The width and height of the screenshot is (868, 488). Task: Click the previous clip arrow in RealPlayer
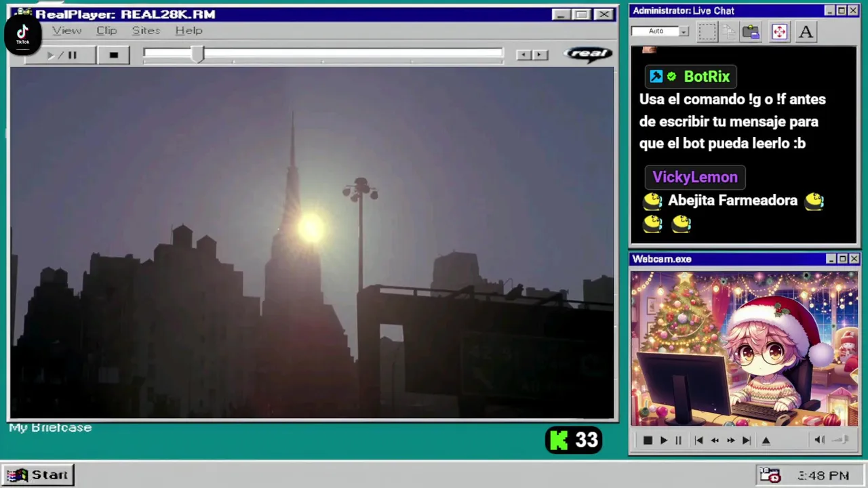point(523,55)
